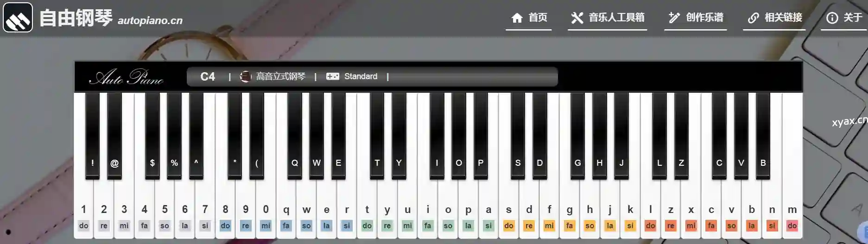Screen dimensions: 868x244
Task: Open the C4 key signature selector
Action: point(208,76)
